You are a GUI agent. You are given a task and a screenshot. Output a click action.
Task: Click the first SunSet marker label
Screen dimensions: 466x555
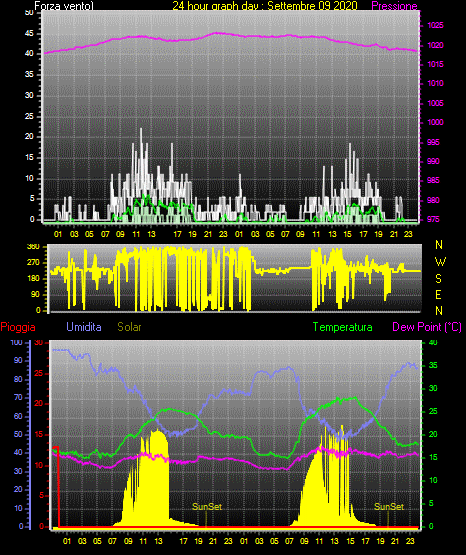[207, 507]
